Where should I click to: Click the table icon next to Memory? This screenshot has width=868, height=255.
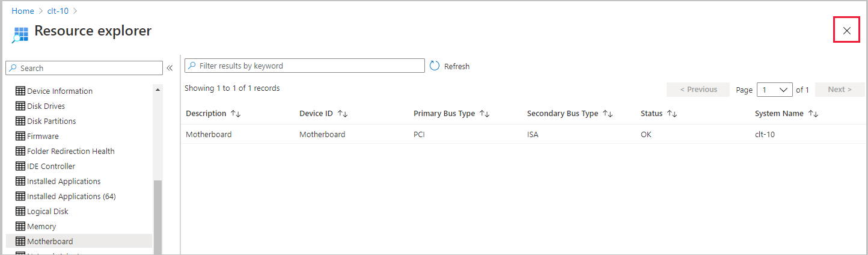[x=20, y=226]
